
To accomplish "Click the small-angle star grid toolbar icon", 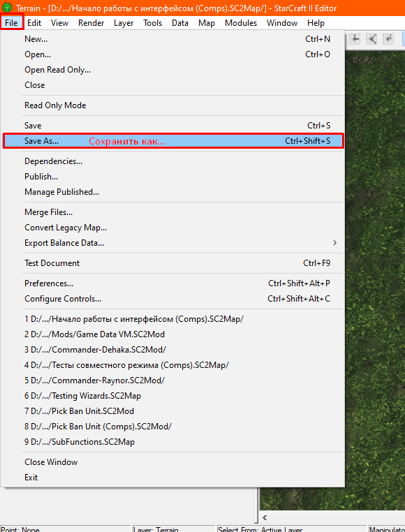I will [x=388, y=38].
